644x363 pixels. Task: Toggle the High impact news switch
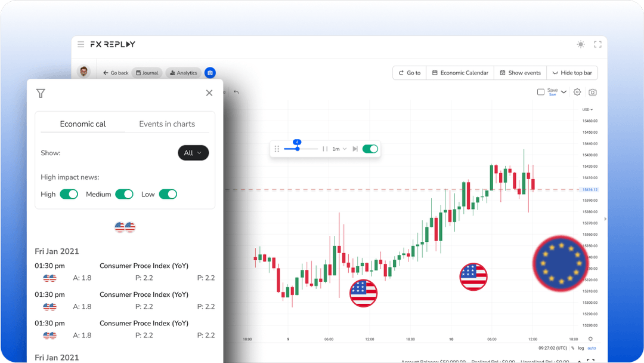pyautogui.click(x=69, y=194)
